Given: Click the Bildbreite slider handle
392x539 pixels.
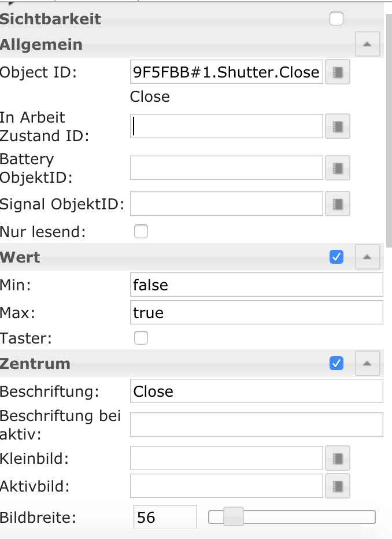Looking at the screenshot, I should (233, 516).
